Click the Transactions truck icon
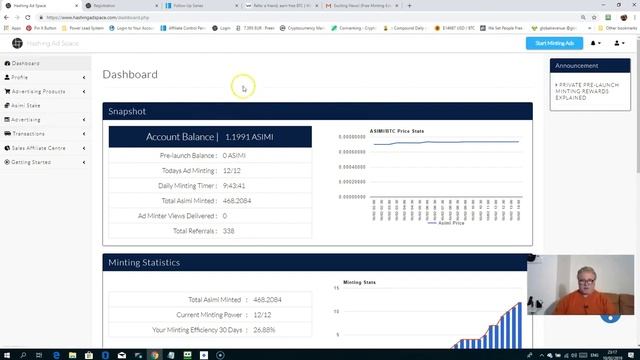This screenshot has height=360, width=640. 7,133
